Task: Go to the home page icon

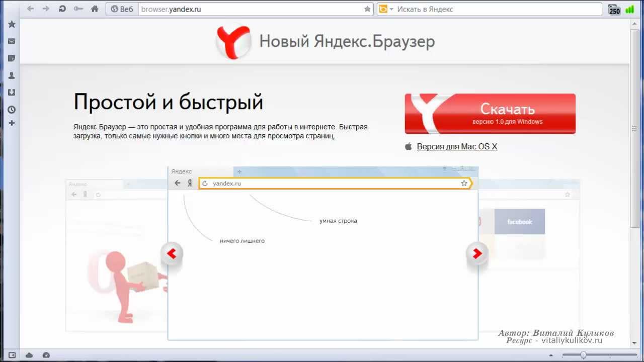Action: (95, 9)
